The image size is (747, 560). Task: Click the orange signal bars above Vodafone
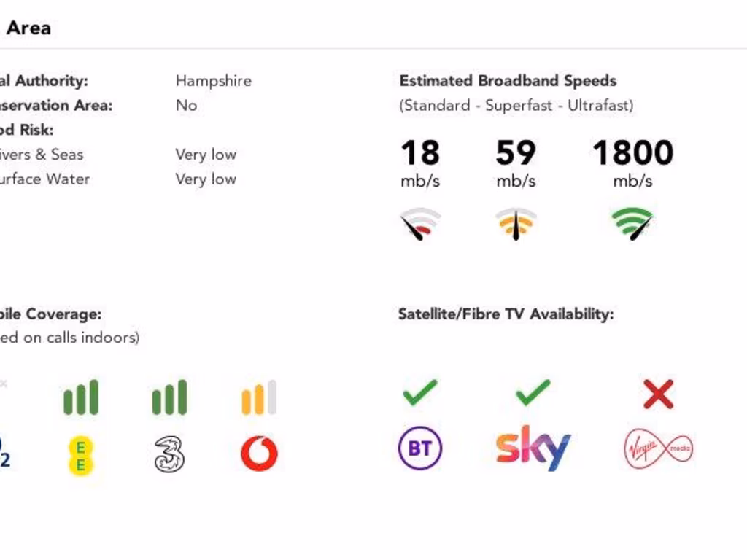(x=259, y=397)
